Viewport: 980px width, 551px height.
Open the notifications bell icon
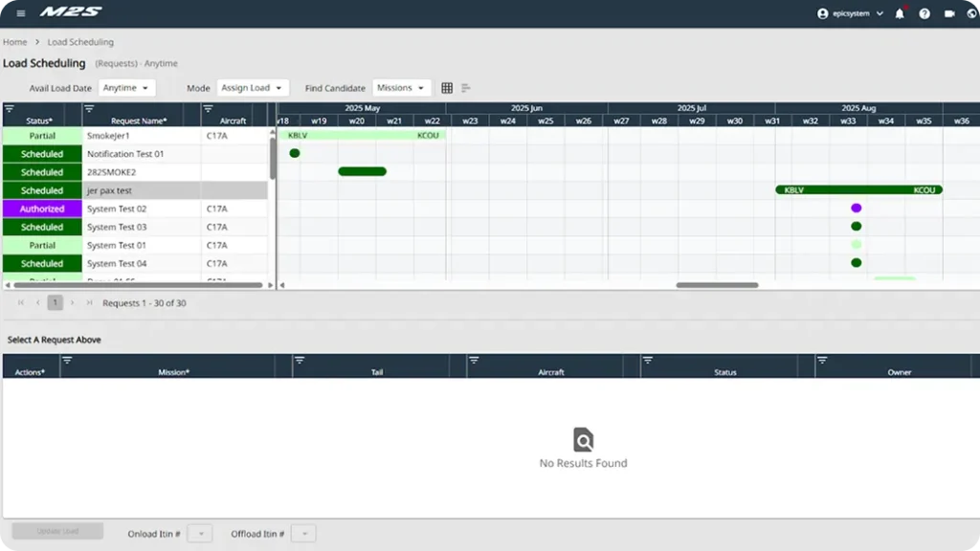click(x=900, y=14)
